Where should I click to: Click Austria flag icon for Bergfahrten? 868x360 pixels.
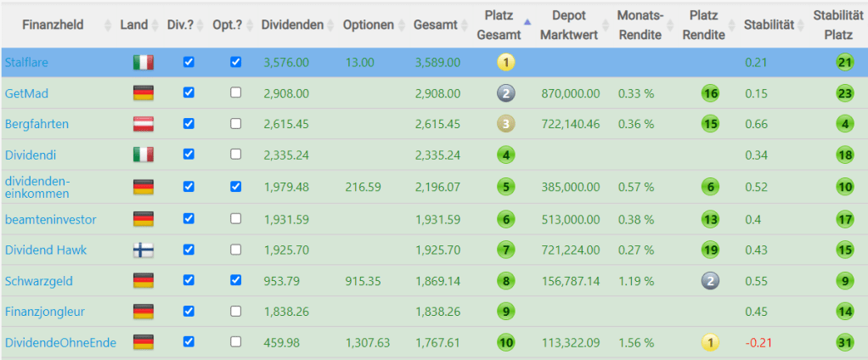click(x=143, y=124)
